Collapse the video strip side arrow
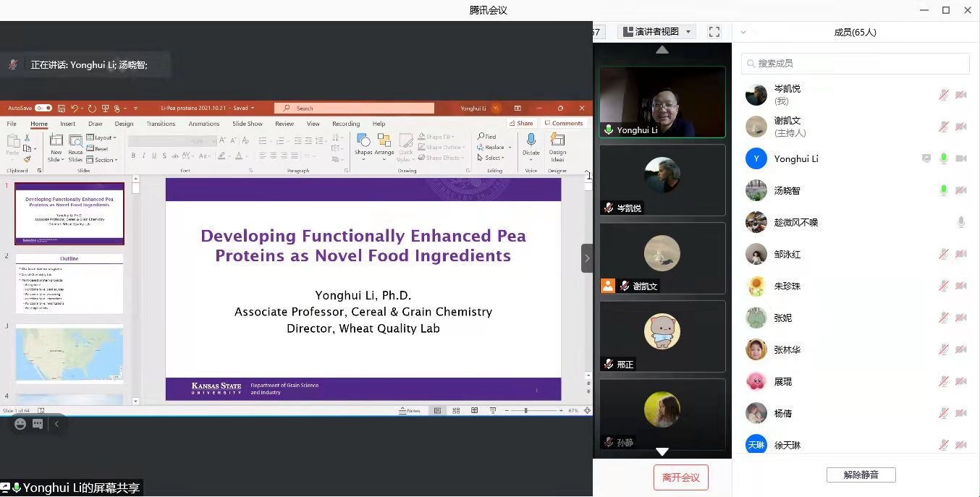The height and width of the screenshot is (497, 980). (x=587, y=258)
